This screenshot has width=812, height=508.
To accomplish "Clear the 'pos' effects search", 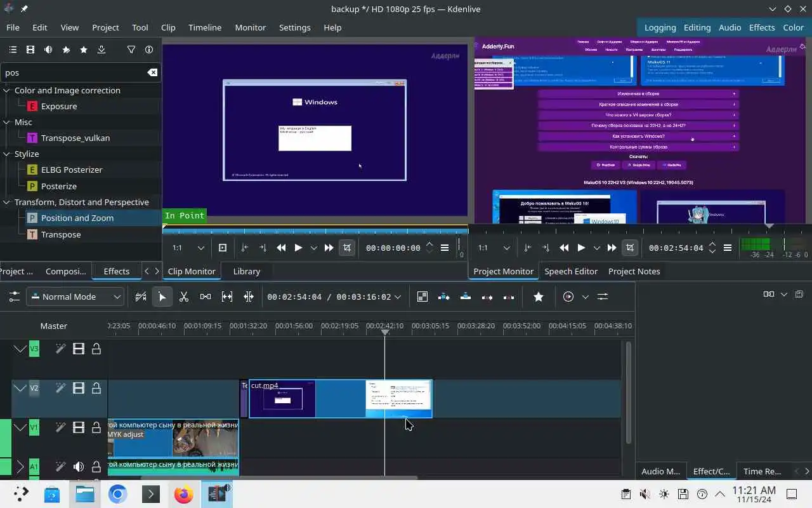I will pos(152,72).
